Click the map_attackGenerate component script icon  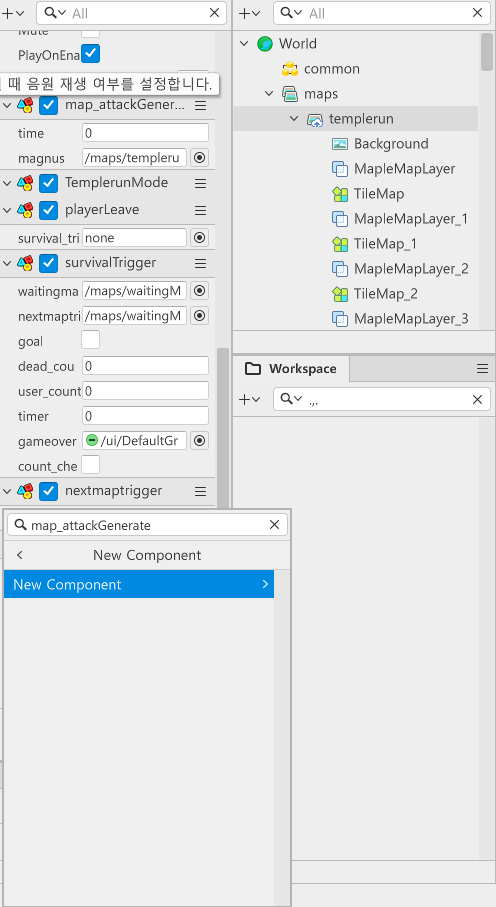tap(25, 105)
